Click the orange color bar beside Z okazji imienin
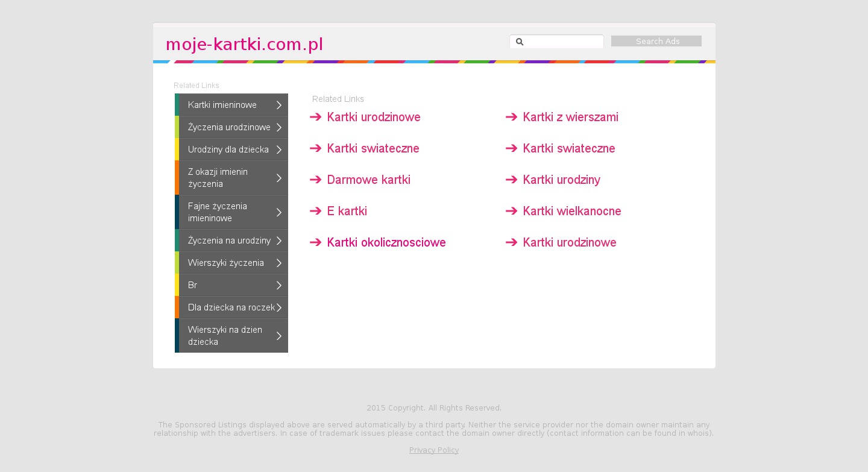868x472 pixels. (177, 178)
